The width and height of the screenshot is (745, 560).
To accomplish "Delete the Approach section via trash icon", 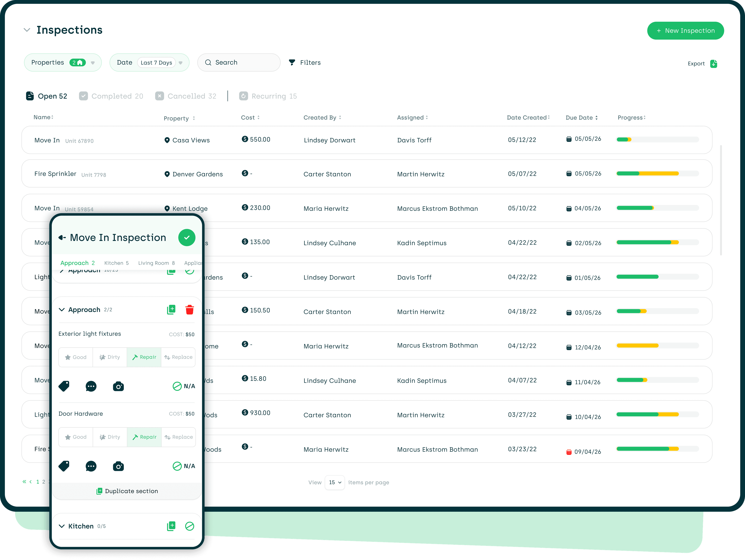I will [190, 309].
